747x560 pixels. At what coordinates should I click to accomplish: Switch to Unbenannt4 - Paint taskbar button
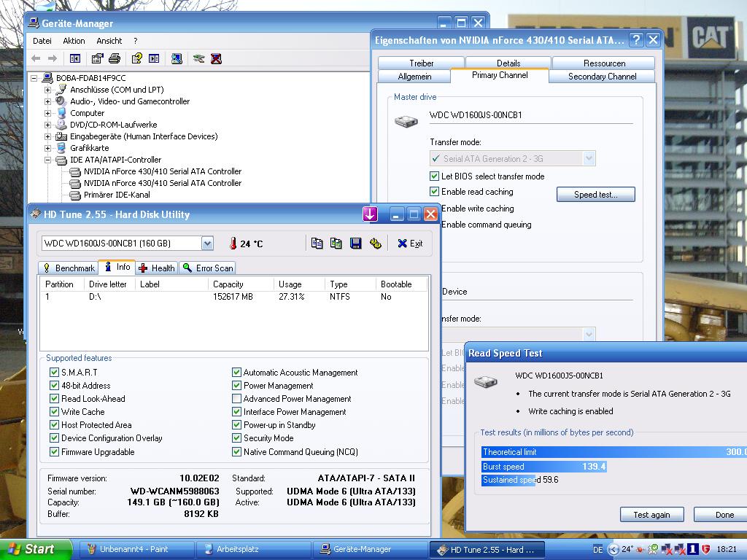coord(136,550)
